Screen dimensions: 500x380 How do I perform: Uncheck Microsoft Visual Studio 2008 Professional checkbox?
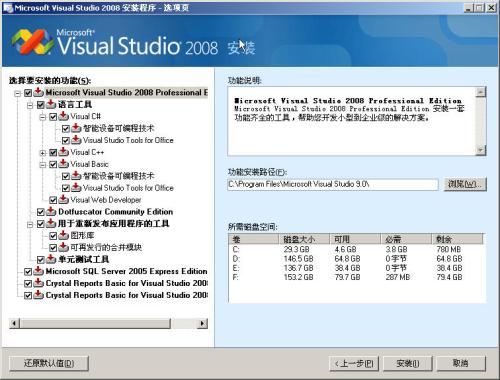[x=28, y=93]
